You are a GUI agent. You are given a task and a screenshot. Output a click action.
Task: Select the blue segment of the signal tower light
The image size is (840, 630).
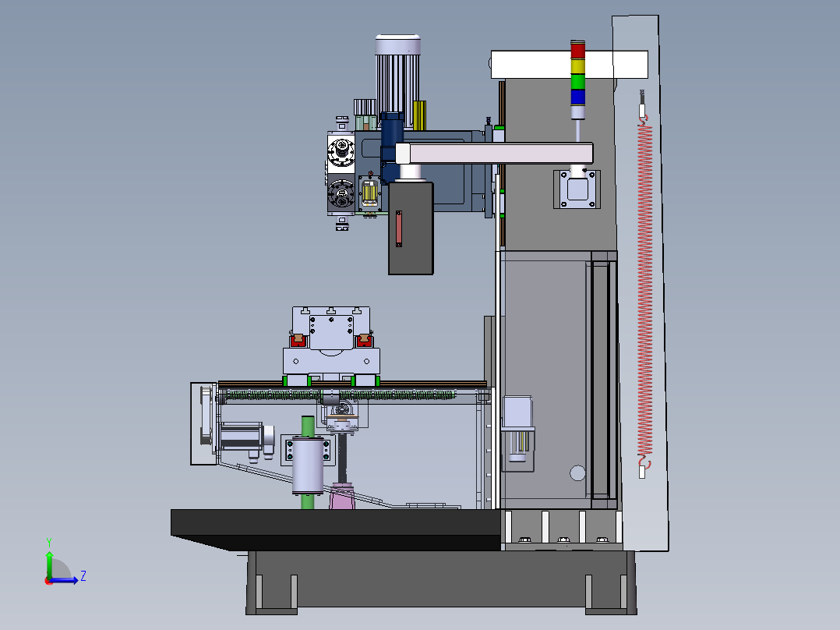pyautogui.click(x=577, y=97)
